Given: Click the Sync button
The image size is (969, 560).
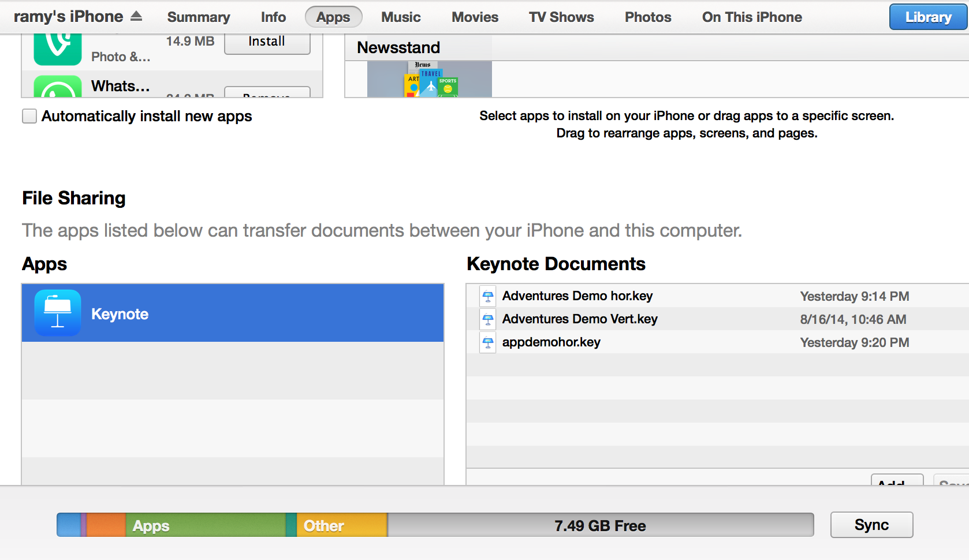Looking at the screenshot, I should pos(871,525).
